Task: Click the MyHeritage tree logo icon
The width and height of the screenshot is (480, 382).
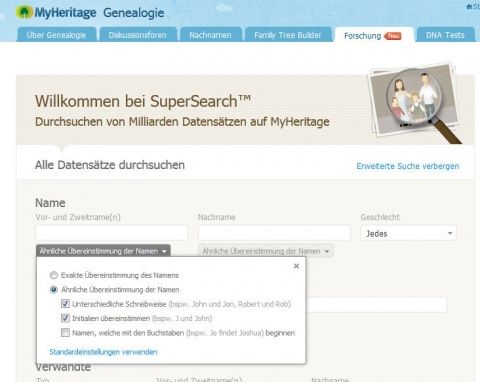Action: point(24,12)
